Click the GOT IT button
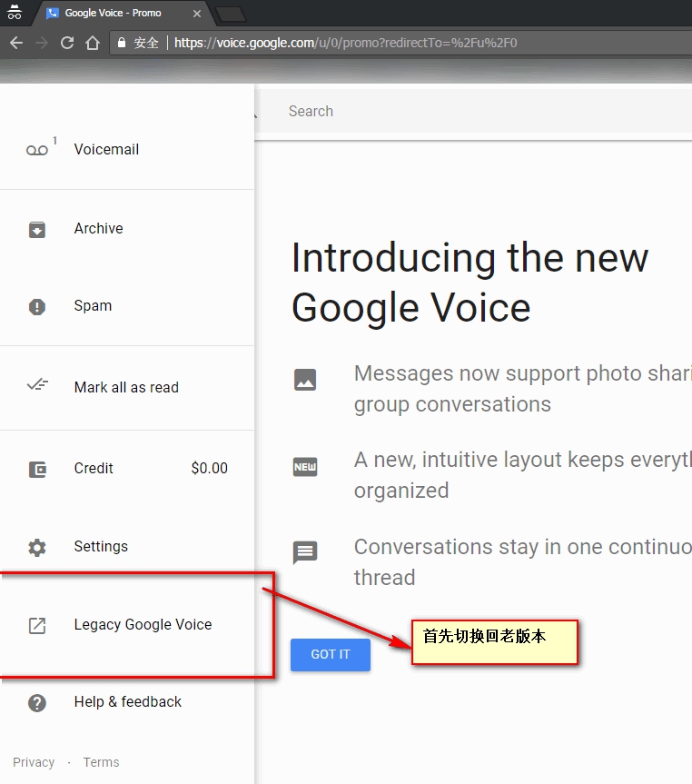This screenshot has height=784, width=692. pos(331,654)
